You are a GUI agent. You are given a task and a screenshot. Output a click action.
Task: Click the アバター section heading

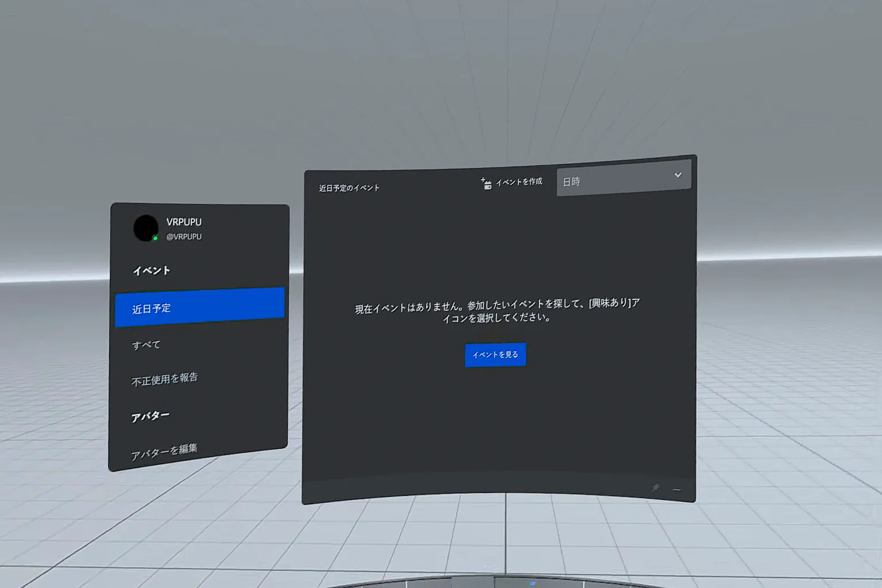(x=150, y=416)
